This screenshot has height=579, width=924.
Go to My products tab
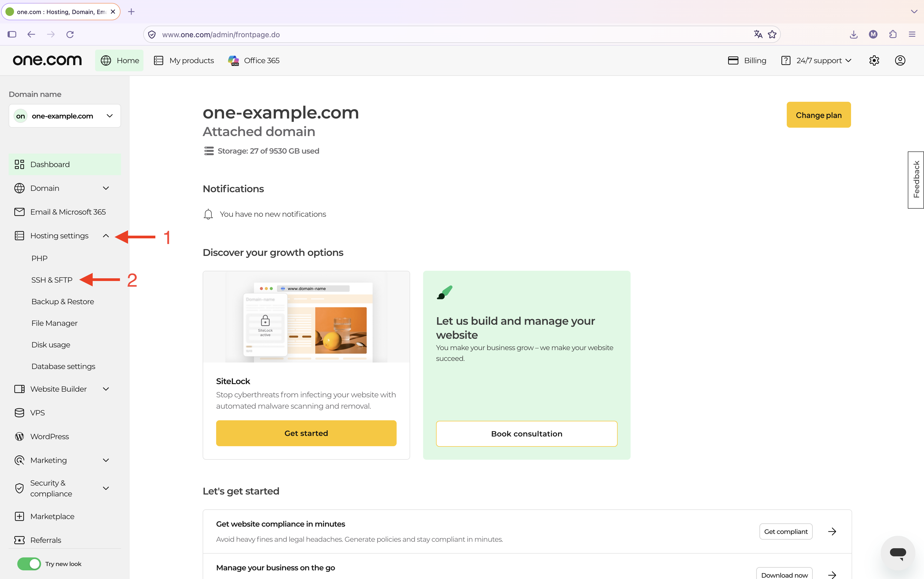click(x=184, y=60)
